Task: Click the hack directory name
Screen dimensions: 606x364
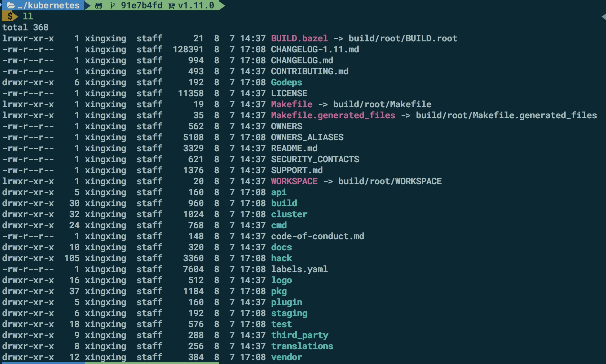Action: (x=281, y=258)
